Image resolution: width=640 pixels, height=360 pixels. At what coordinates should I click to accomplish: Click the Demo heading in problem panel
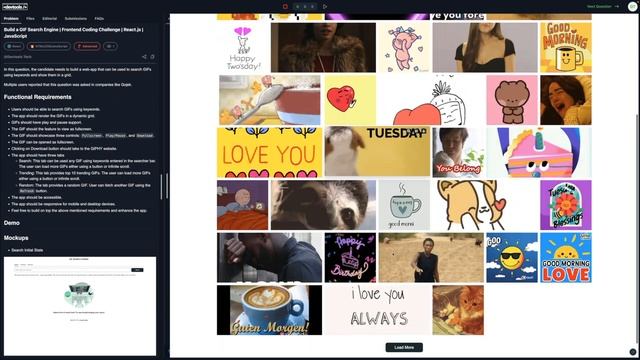click(x=12, y=223)
